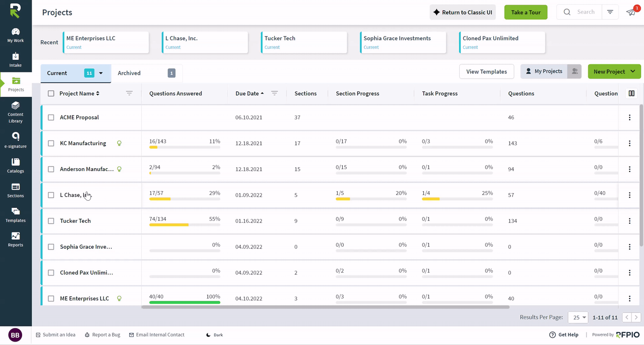Viewport: 644px width, 345px height.
Task: Toggle Dark mode
Action: click(215, 335)
